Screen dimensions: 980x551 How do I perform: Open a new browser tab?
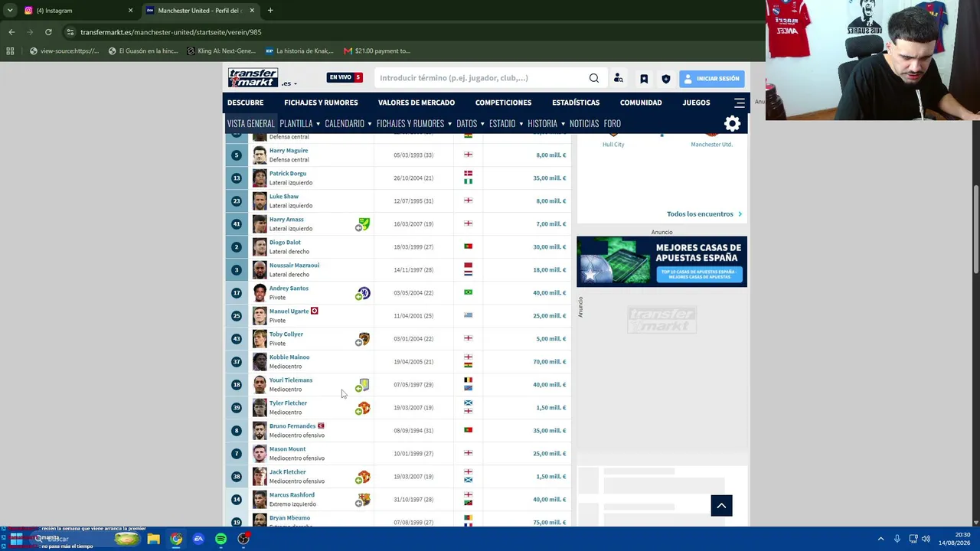[x=270, y=11]
